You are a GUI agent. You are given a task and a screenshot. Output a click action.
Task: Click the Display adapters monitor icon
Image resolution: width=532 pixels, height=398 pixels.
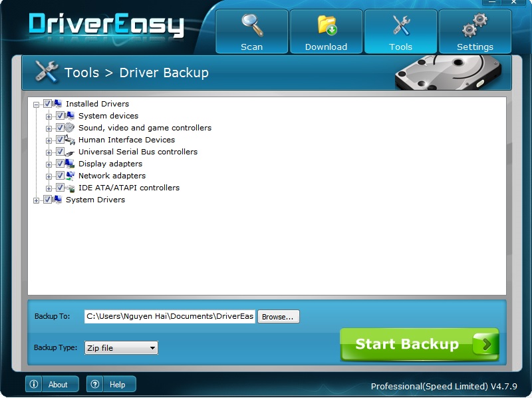(70, 164)
